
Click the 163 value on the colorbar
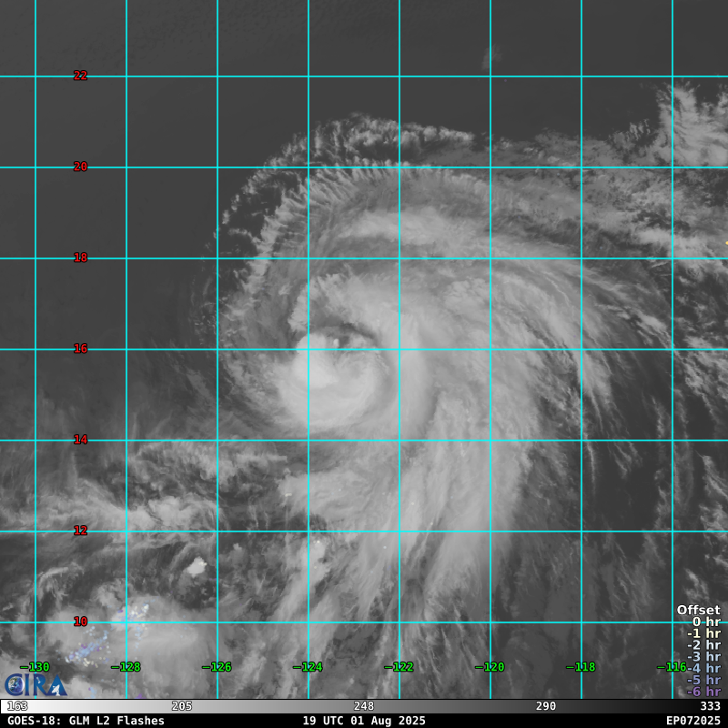pos(17,706)
